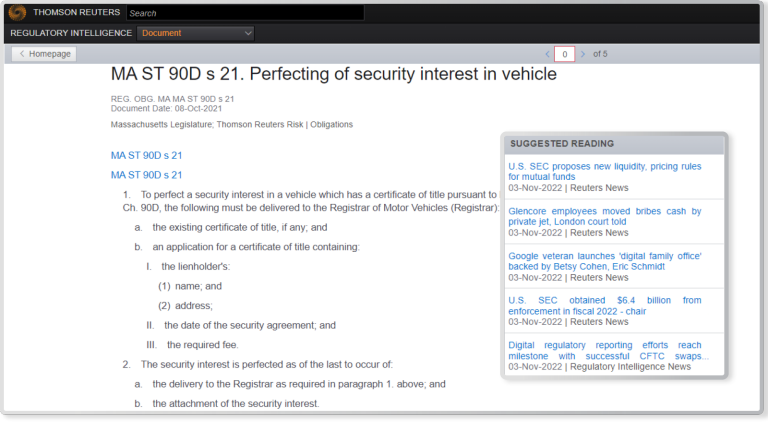Screen dimensions: 768x432
Task: Click the document page number box
Action: [565, 54]
